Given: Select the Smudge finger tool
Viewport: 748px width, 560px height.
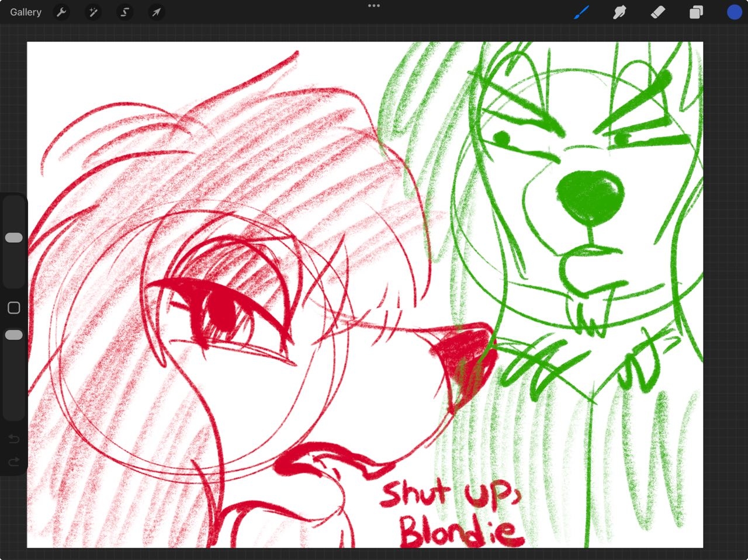Looking at the screenshot, I should click(x=619, y=12).
